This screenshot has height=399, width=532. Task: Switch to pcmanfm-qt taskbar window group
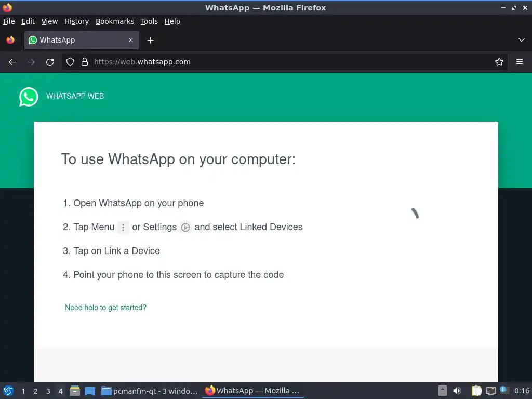tap(150, 391)
